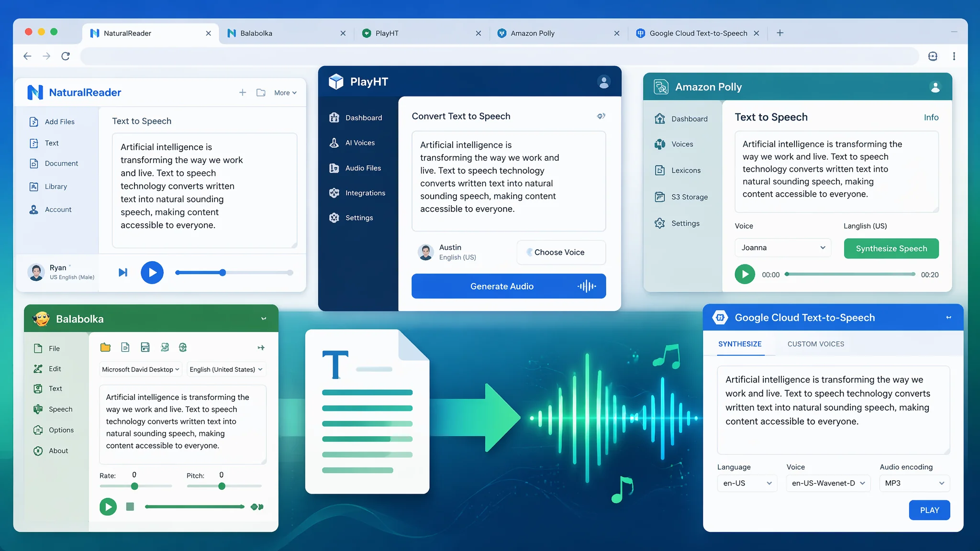The height and width of the screenshot is (551, 980).
Task: Open the English (United States) language dropdown
Action: 226,369
